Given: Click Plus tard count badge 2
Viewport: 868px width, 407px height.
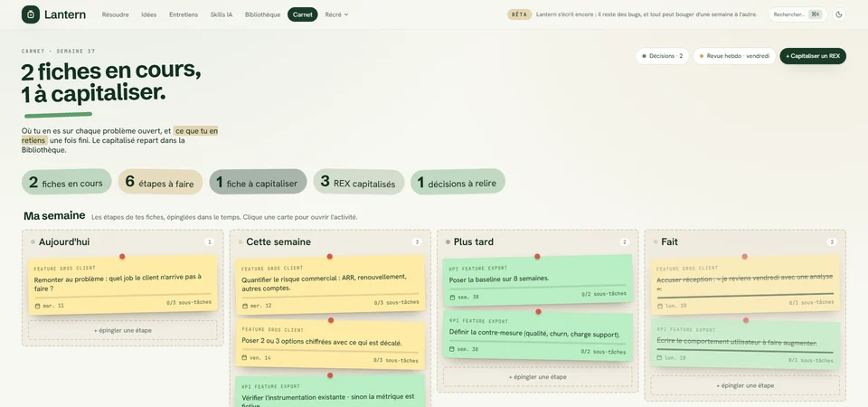Looking at the screenshot, I should pyautogui.click(x=625, y=242).
